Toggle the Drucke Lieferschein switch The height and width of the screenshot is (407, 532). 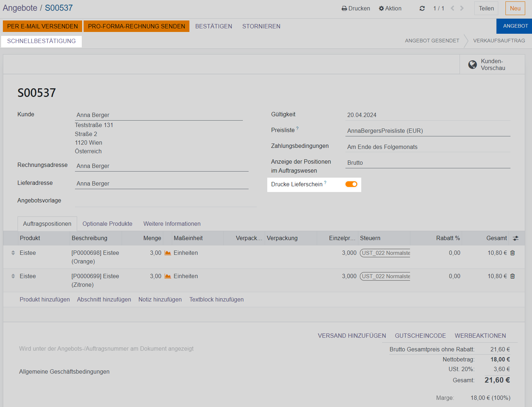(351, 184)
